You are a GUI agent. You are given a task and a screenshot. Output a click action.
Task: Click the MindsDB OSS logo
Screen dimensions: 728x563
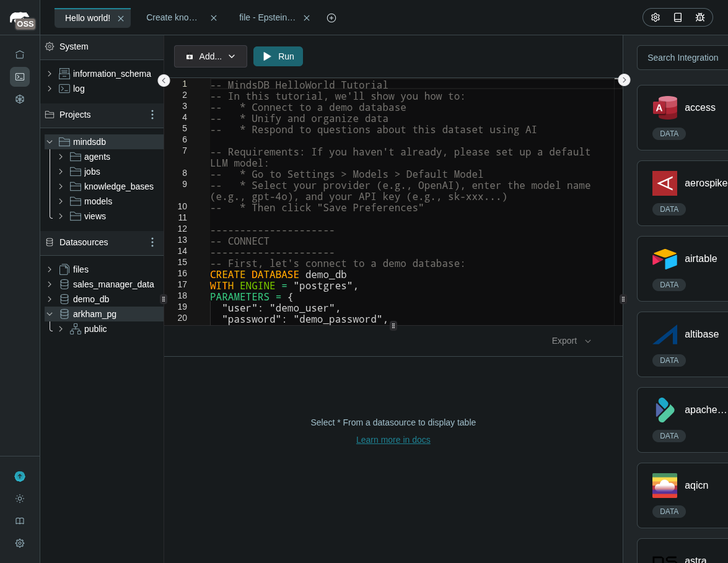22,20
